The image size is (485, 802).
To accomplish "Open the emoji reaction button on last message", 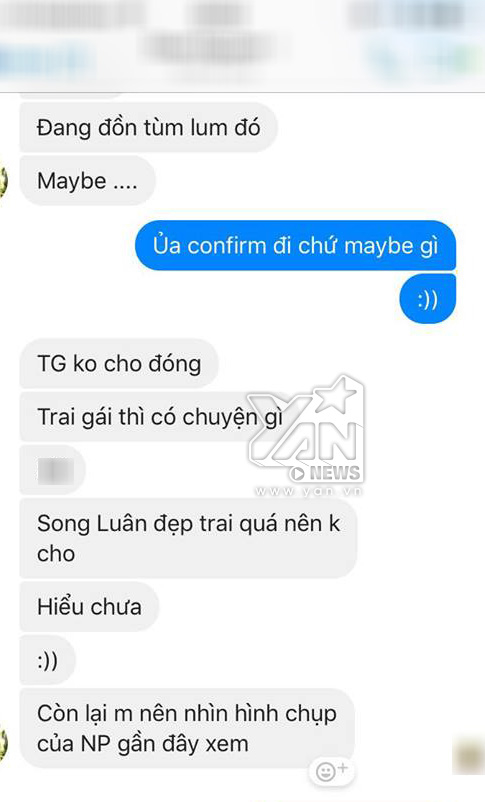I will pyautogui.click(x=331, y=770).
